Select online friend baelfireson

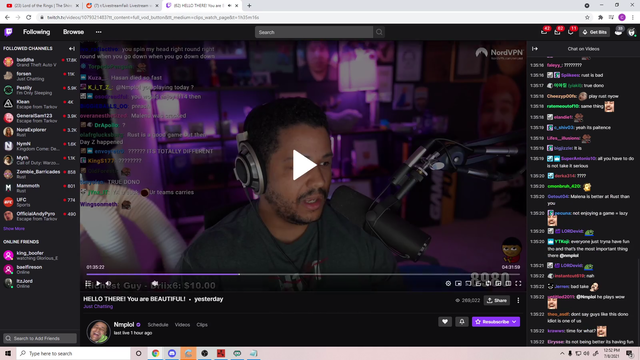(x=40, y=269)
